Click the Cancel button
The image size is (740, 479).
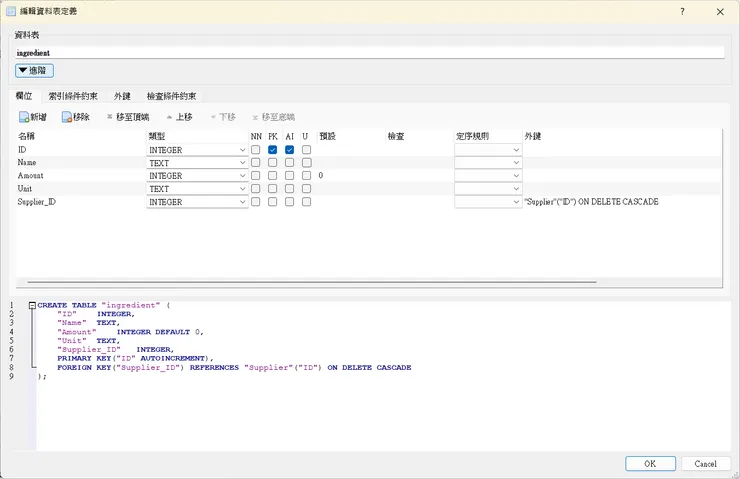[706, 463]
